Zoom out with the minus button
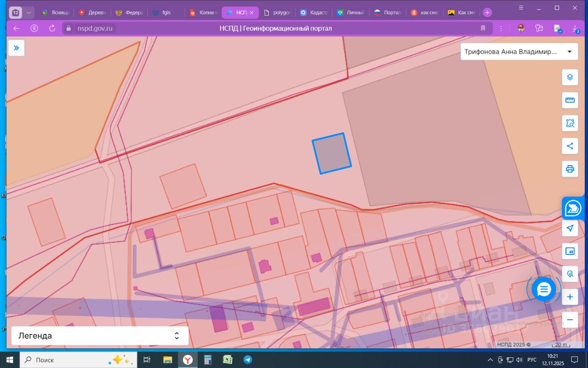Image resolution: width=588 pixels, height=368 pixels. [570, 320]
